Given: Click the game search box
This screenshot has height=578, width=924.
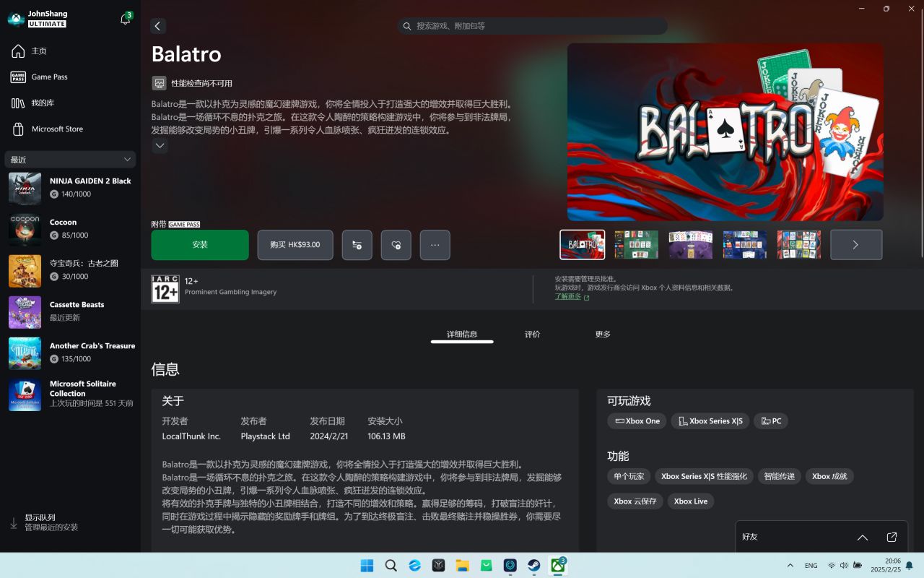Looking at the screenshot, I should click(x=532, y=26).
